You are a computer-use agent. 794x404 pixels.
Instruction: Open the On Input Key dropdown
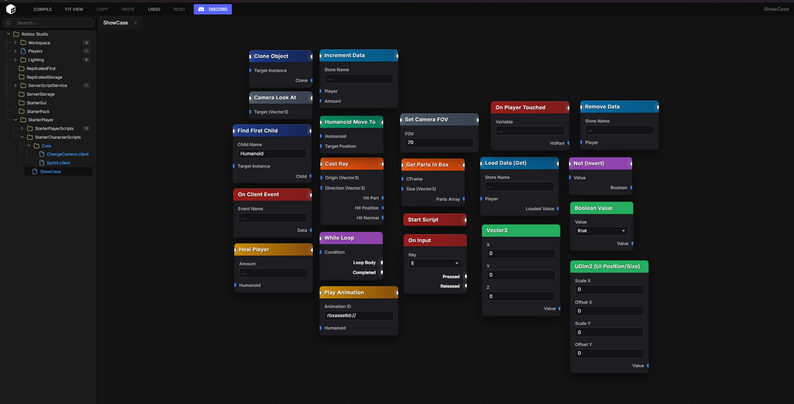pyautogui.click(x=435, y=263)
